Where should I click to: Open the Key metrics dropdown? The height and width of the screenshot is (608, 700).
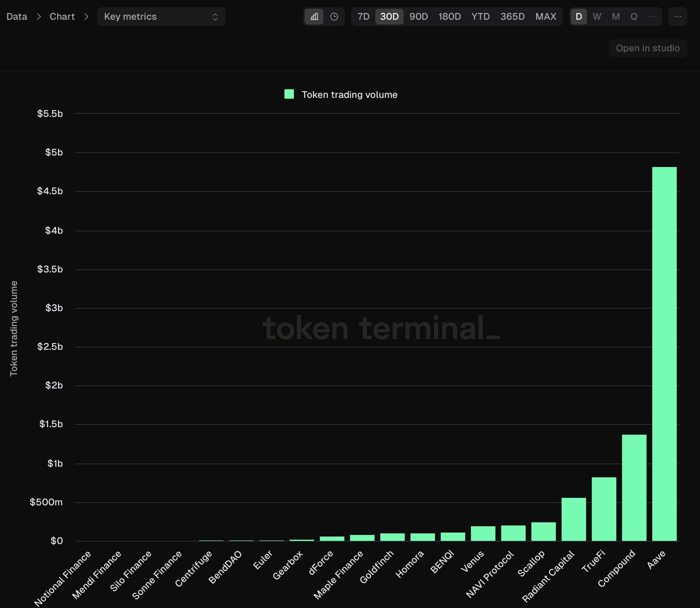pos(161,17)
